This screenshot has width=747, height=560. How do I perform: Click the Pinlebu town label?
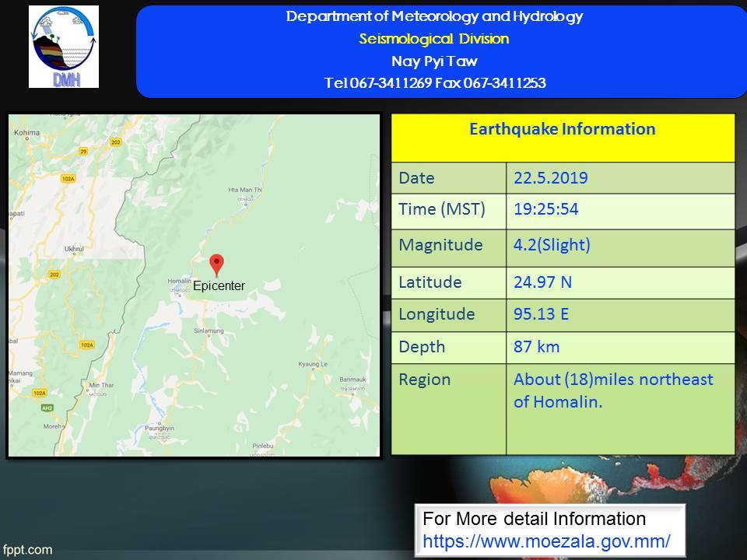[x=264, y=446]
